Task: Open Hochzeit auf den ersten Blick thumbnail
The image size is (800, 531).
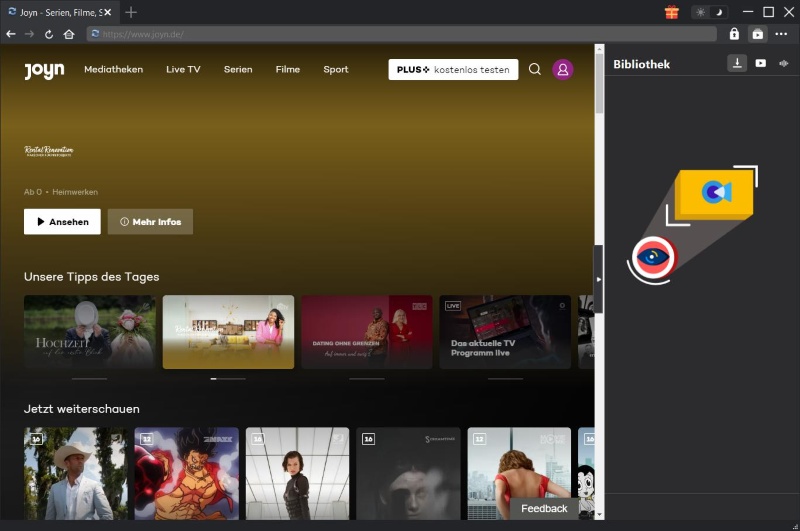Action: [90, 332]
